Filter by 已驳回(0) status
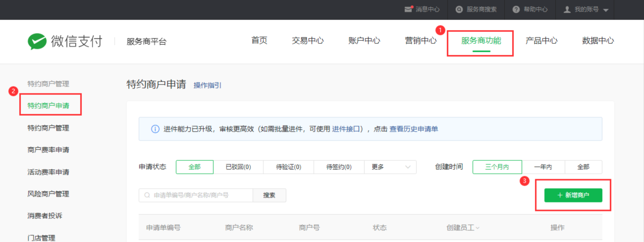Screen dimensions: 644x242 [x=238, y=167]
